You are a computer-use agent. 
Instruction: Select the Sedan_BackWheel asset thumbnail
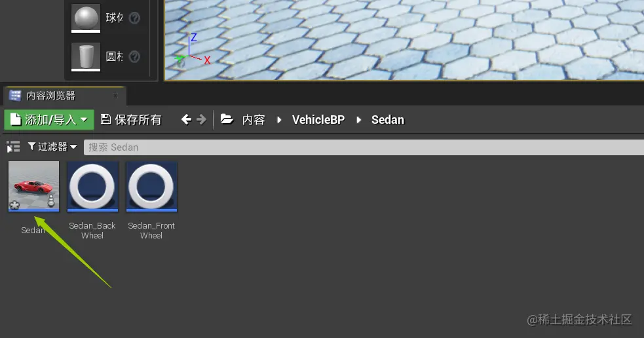(92, 187)
